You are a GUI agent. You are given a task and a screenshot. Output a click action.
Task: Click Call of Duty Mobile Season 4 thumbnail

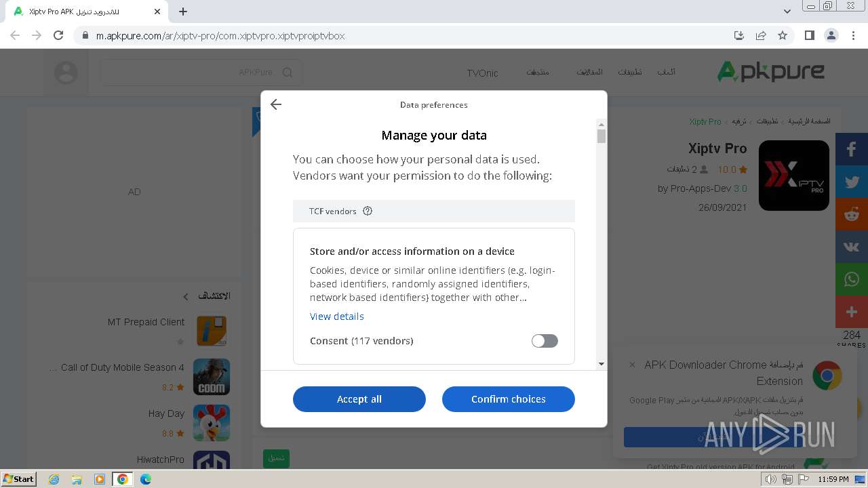pos(212,377)
